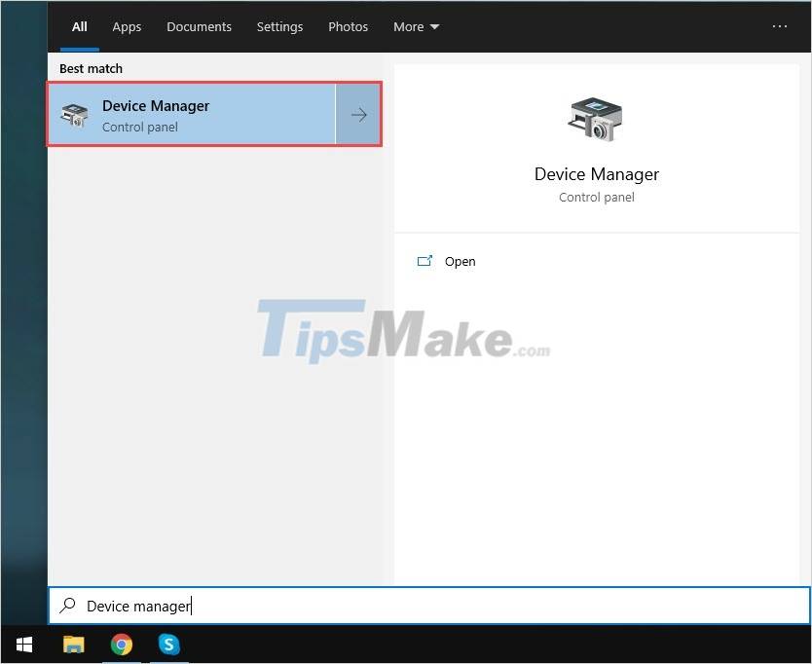Click the magnifying glass search icon
The height and width of the screenshot is (664, 812).
pyautogui.click(x=66, y=606)
